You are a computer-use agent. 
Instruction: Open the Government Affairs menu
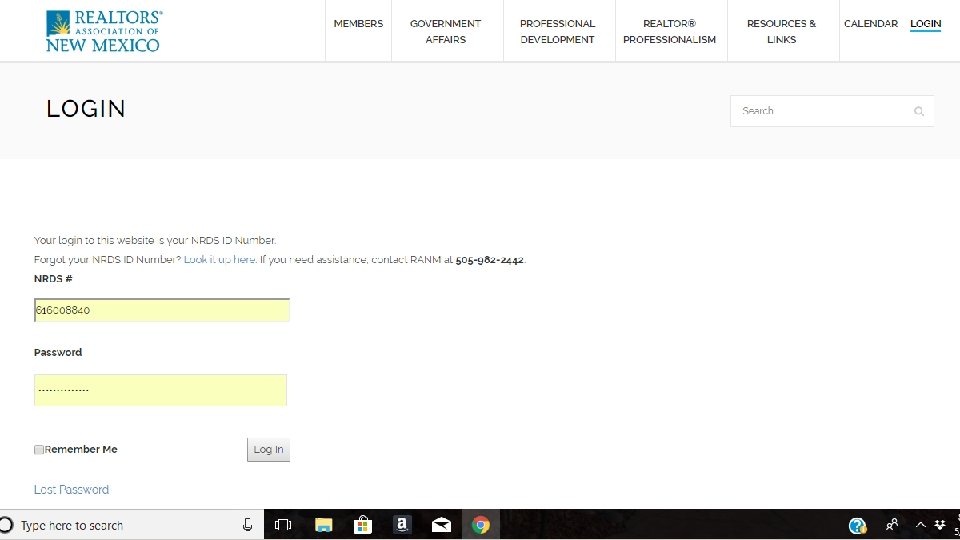446,31
